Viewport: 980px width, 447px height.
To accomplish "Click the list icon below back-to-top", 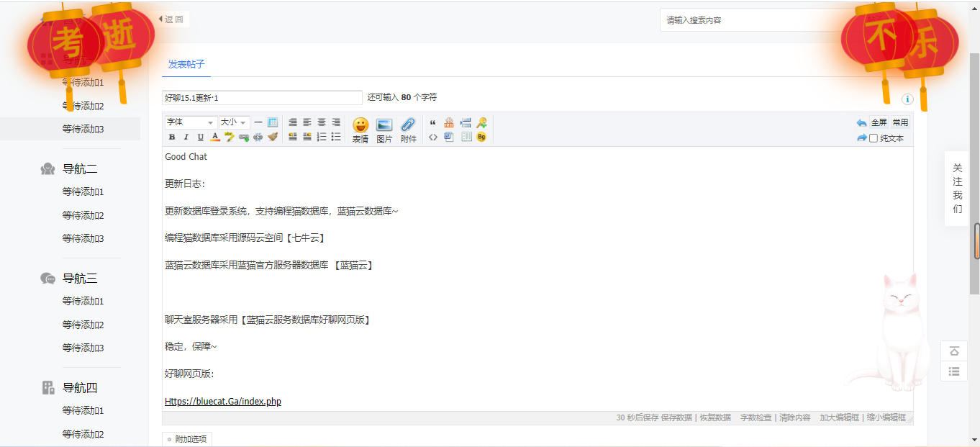I will tap(954, 371).
